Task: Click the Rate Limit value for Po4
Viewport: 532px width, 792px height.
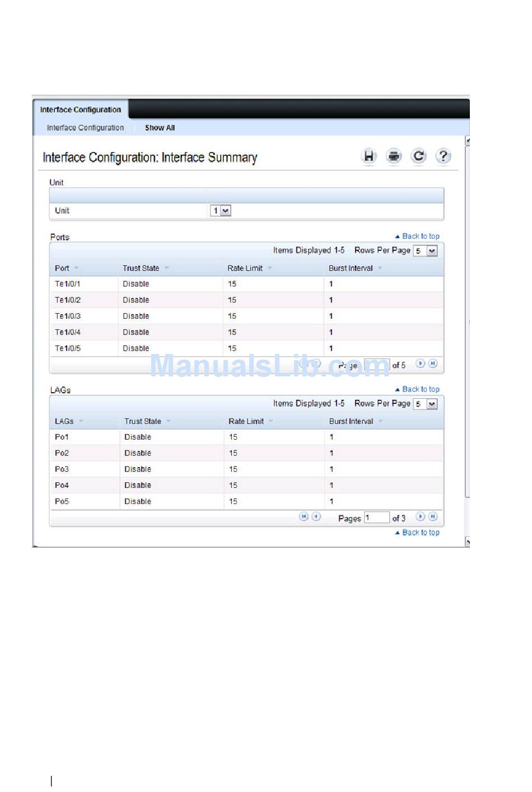Action: coord(233,485)
